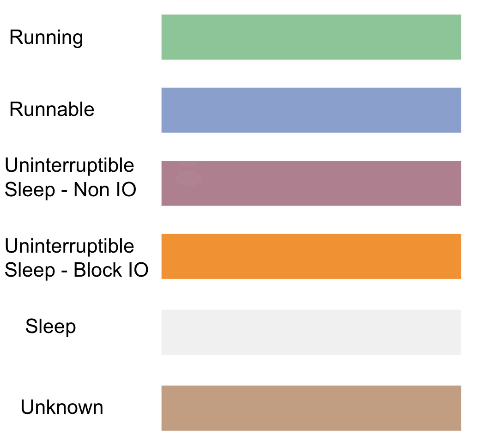Click the "Sleep - Non IO" text line

tap(70, 190)
